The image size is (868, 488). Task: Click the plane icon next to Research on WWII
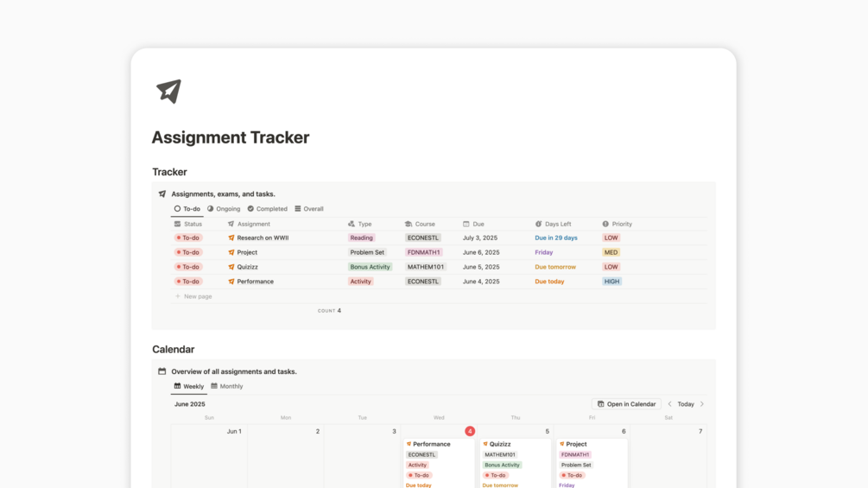[x=231, y=238]
